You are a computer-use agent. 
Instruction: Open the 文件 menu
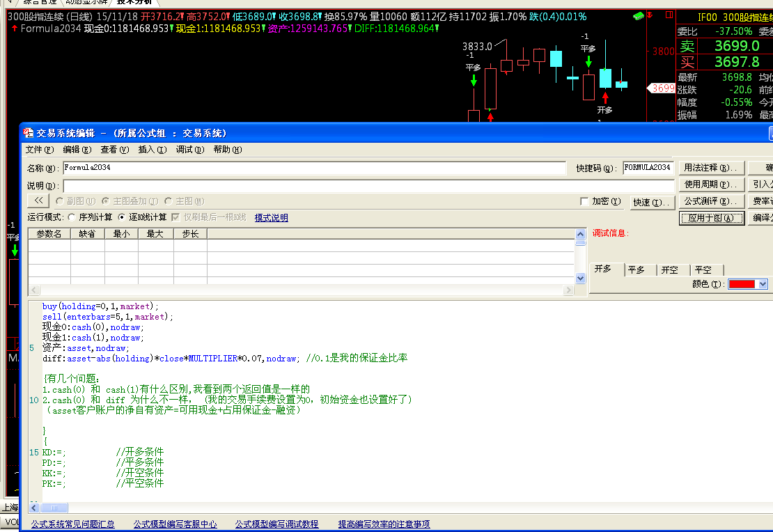(x=39, y=150)
